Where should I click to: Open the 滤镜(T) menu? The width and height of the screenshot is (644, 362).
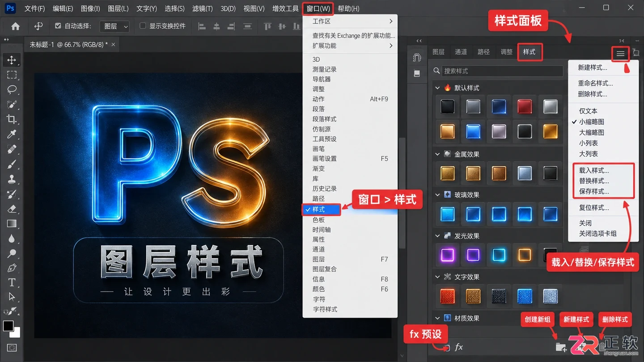point(202,8)
